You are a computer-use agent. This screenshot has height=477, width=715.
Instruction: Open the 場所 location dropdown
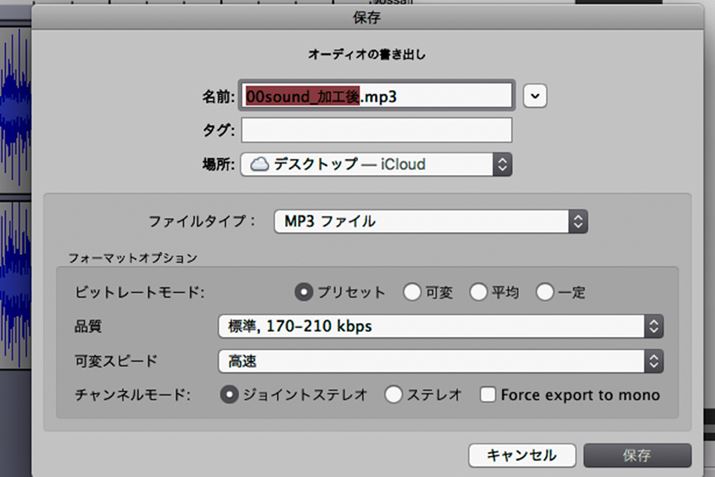(x=376, y=165)
